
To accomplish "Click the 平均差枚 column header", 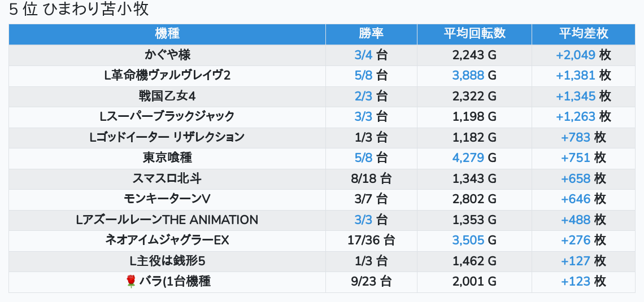I will point(584,33).
